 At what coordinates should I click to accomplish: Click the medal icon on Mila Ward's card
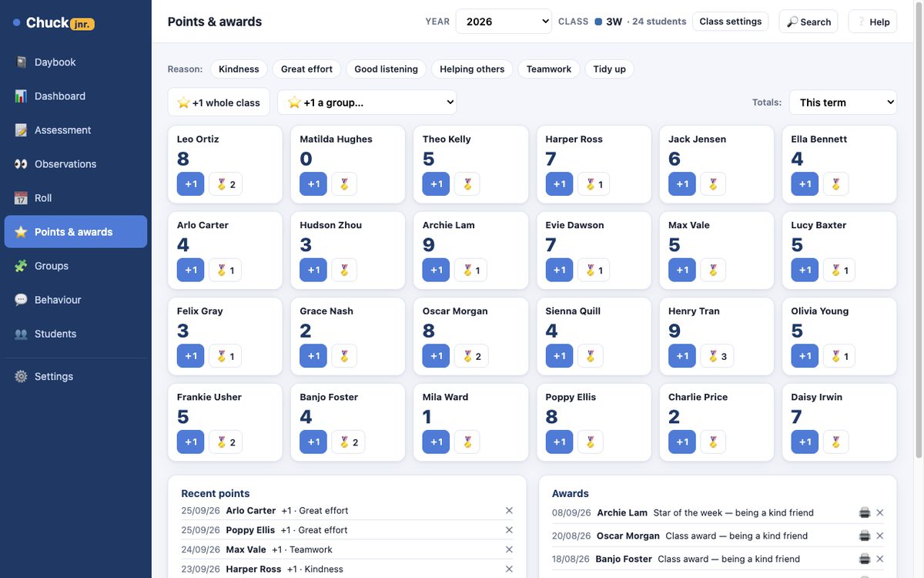(467, 442)
